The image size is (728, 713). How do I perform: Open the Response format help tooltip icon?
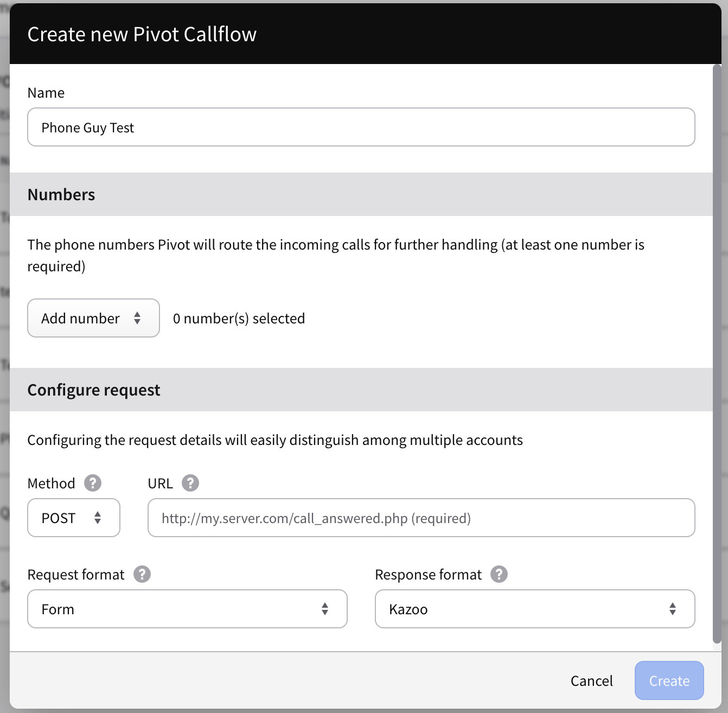click(499, 574)
